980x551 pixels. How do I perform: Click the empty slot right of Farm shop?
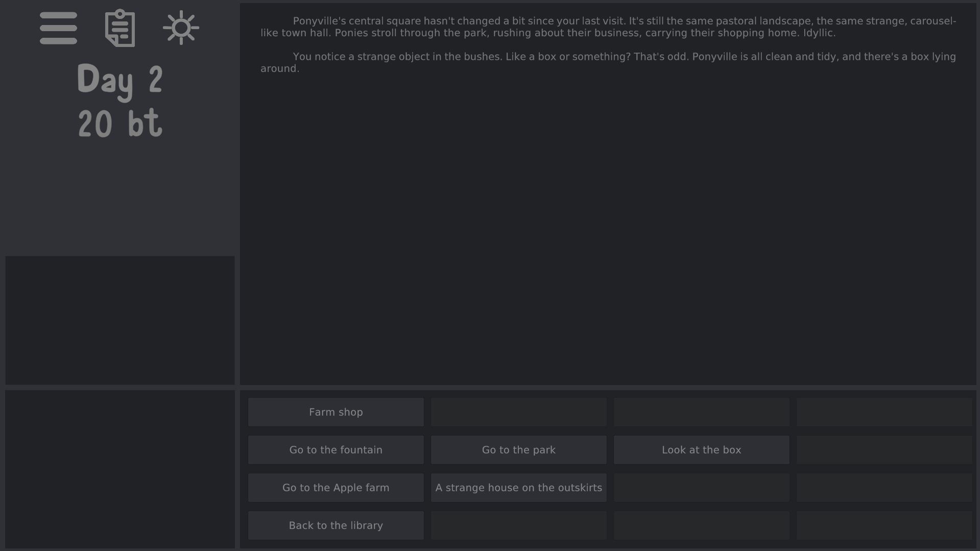click(518, 412)
